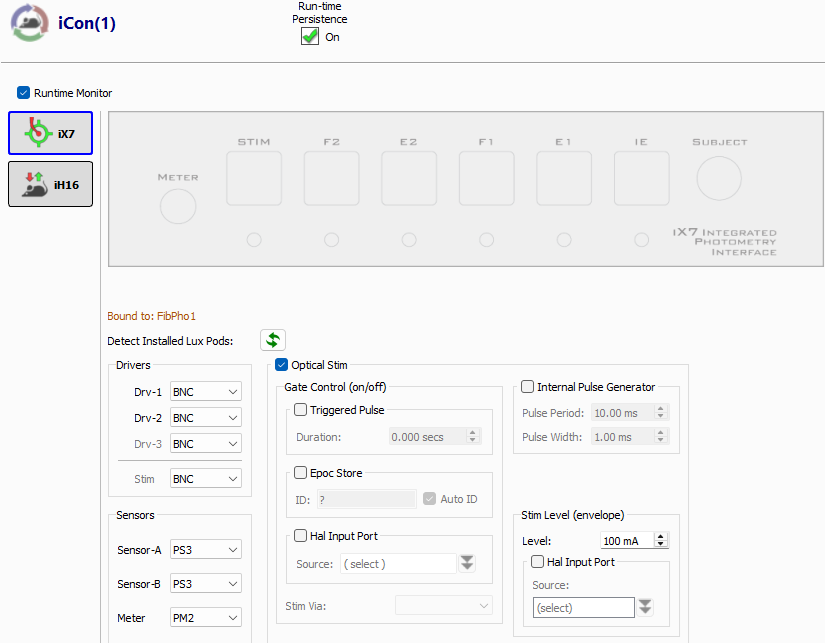Select the iH16 device tab
The height and width of the screenshot is (643, 825).
[x=51, y=184]
